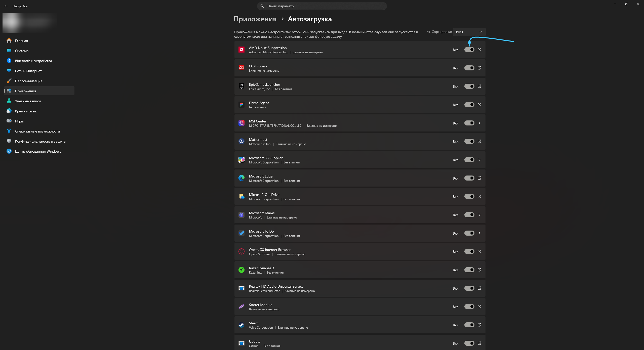Screen dimensions: 644x350
Task: Toggle Mattermost startup switch
Action: point(469,141)
